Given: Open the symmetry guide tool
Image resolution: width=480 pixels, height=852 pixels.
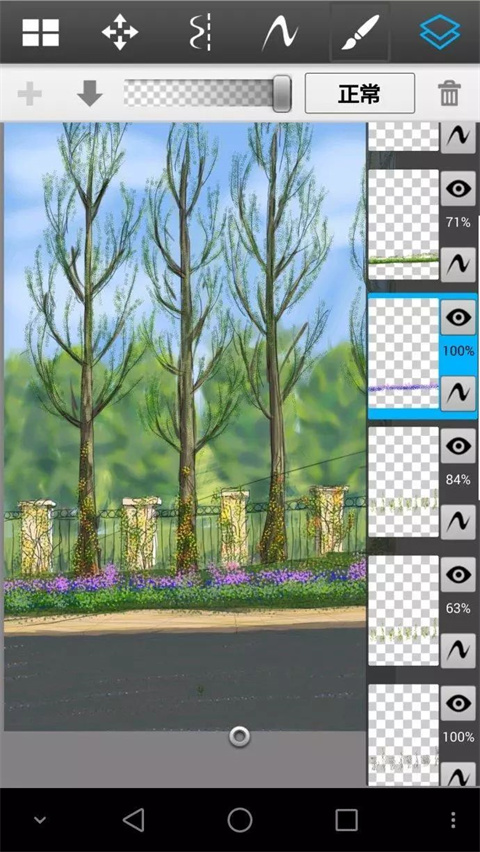Looking at the screenshot, I should [x=200, y=33].
